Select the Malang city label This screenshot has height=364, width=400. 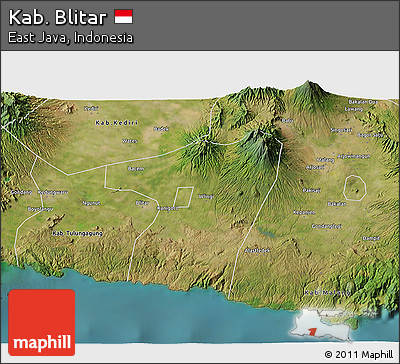pyautogui.click(x=325, y=160)
